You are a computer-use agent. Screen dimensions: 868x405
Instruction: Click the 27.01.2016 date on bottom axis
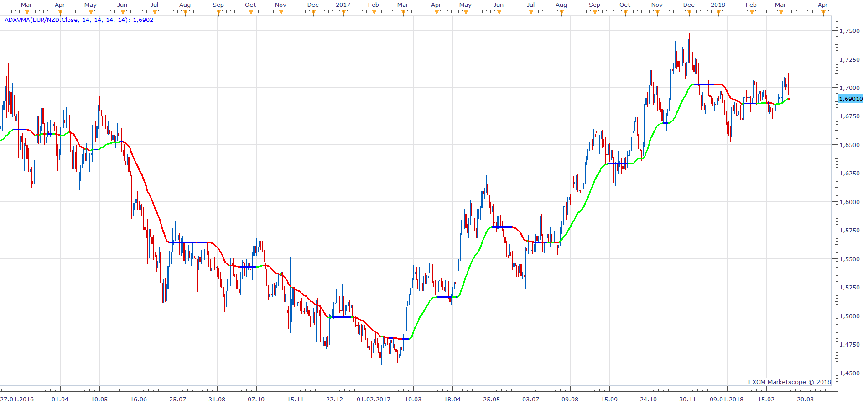pyautogui.click(x=17, y=399)
